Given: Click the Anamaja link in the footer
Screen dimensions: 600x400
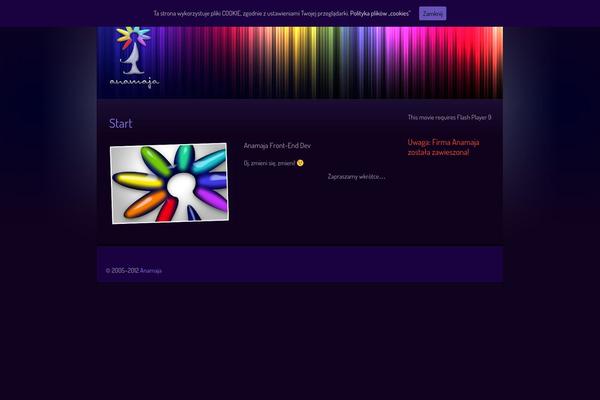Looking at the screenshot, I should tap(151, 271).
